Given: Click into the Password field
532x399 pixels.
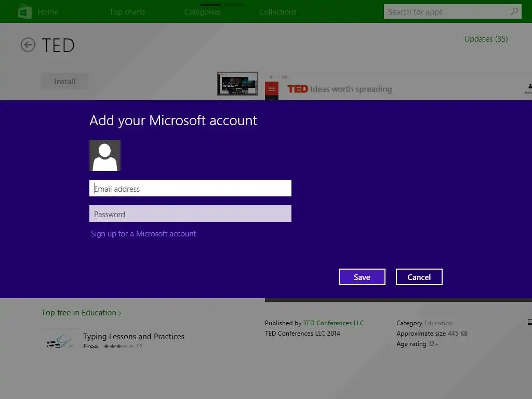Looking at the screenshot, I should 190,214.
